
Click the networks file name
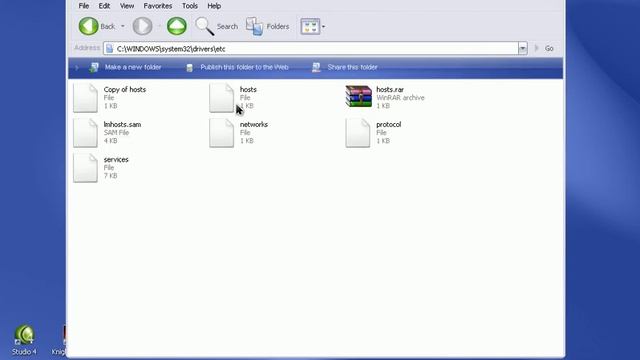[x=253, y=124]
